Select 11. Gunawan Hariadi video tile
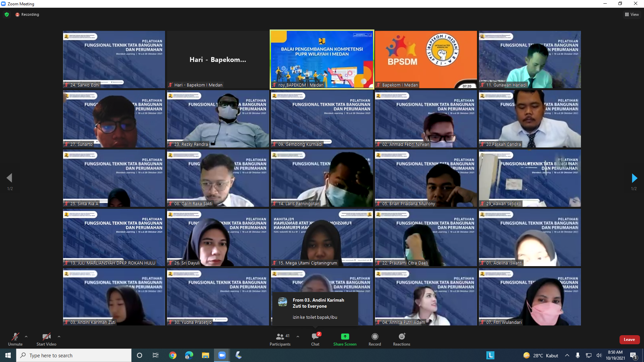 pos(530,60)
